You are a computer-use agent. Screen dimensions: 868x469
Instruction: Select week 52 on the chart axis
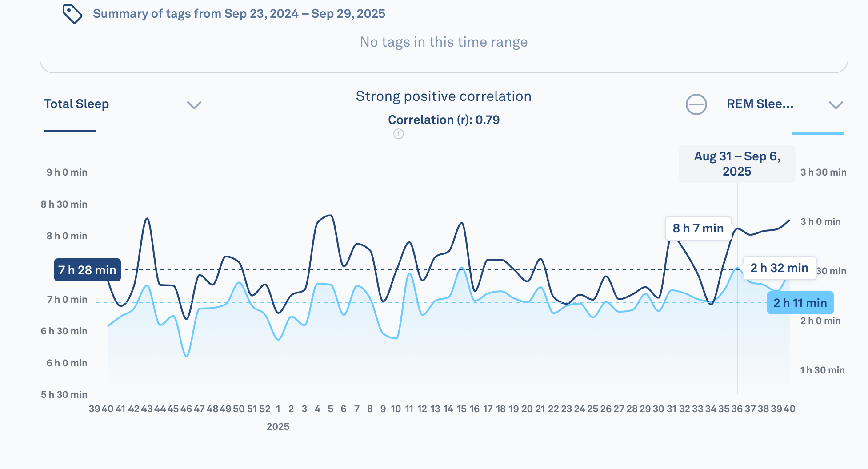click(x=265, y=409)
